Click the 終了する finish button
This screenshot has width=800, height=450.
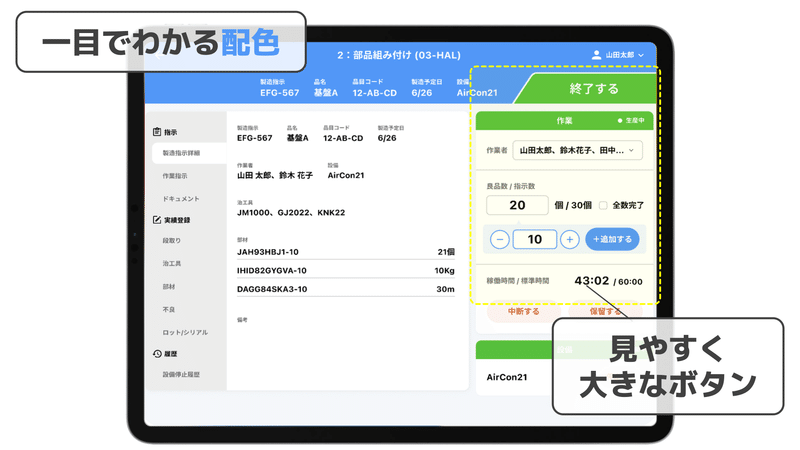[592, 89]
